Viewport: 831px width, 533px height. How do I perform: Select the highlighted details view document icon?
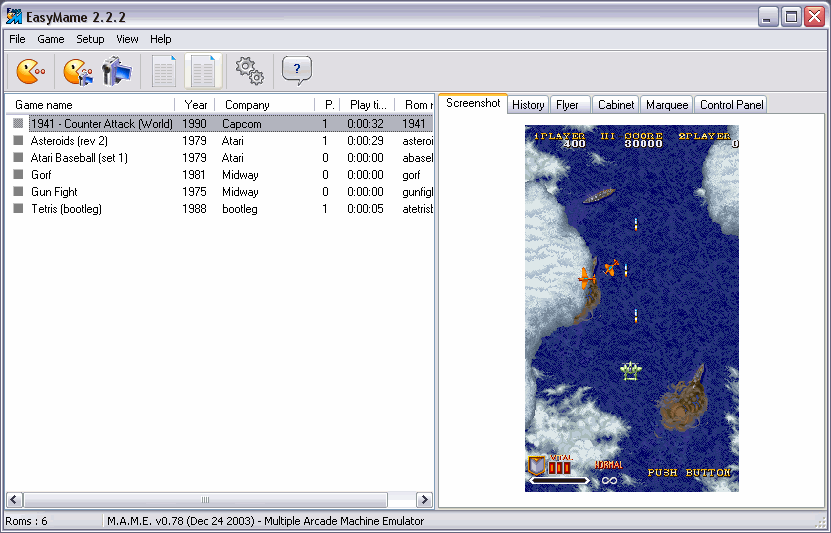click(204, 71)
